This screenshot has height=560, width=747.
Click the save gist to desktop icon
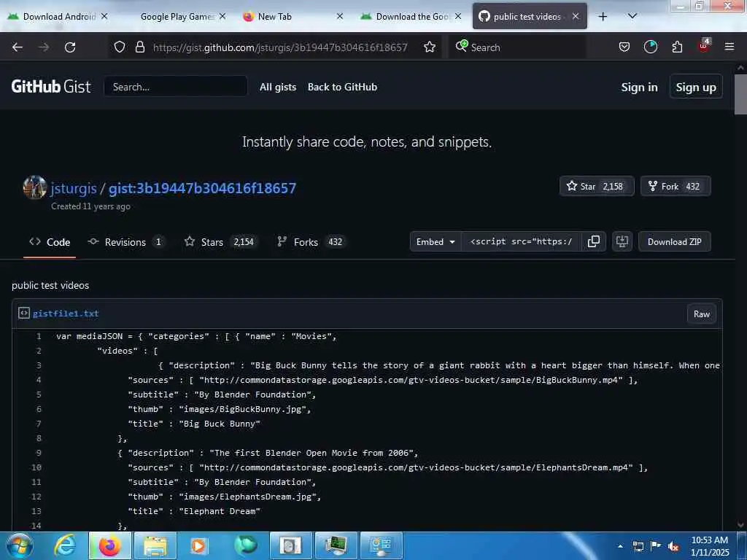[622, 241]
